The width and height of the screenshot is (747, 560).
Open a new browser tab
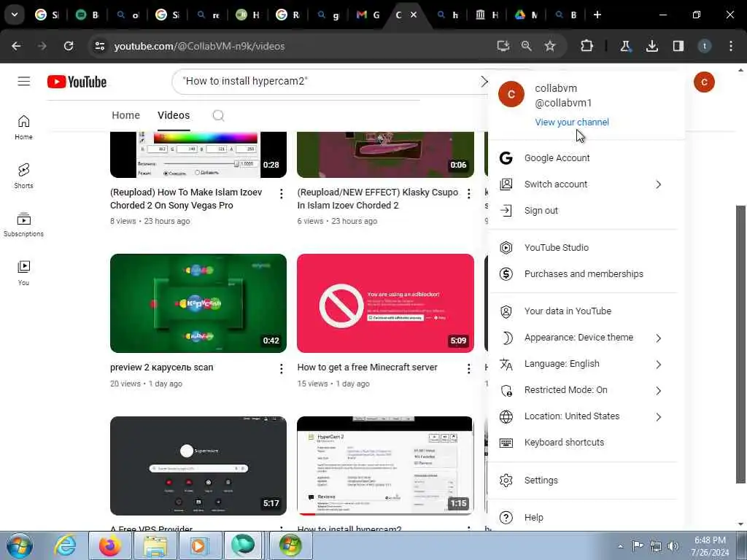[x=597, y=15]
